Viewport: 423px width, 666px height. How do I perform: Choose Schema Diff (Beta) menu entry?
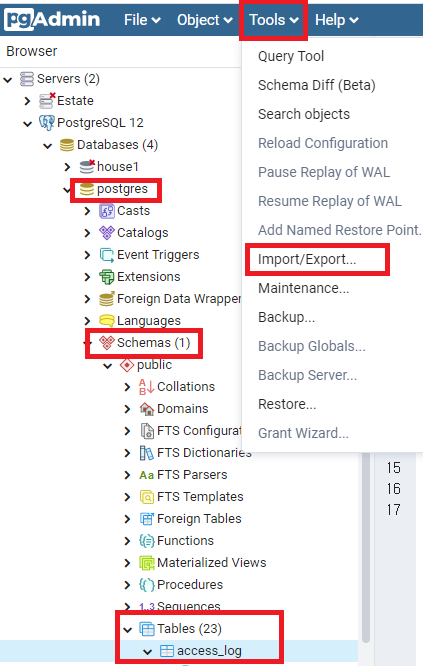coord(317,85)
